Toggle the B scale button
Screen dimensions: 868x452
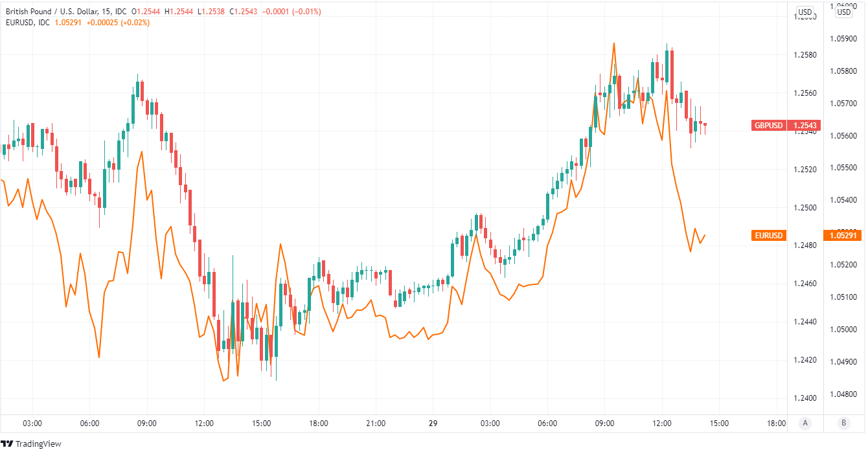pyautogui.click(x=843, y=424)
